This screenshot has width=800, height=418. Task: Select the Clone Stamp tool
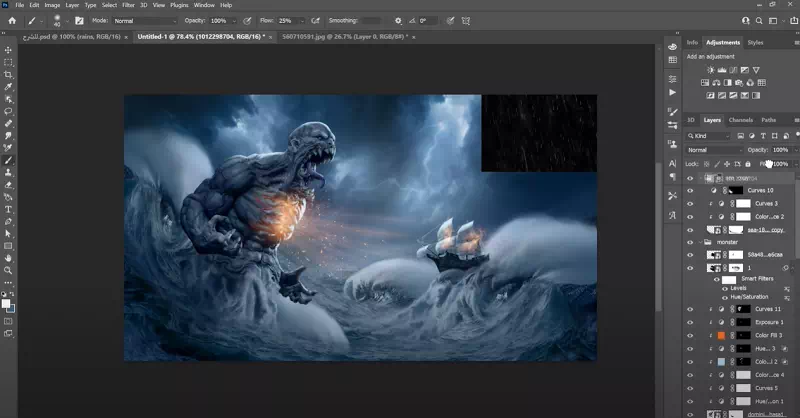pos(8,173)
